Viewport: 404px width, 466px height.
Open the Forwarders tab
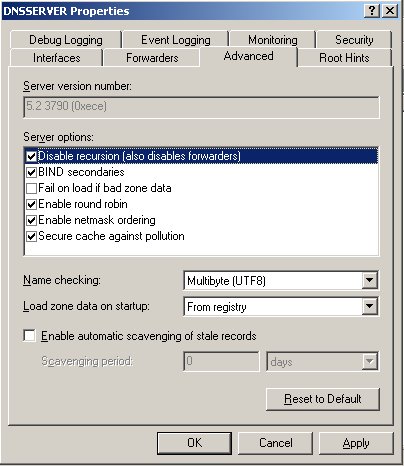(x=152, y=58)
